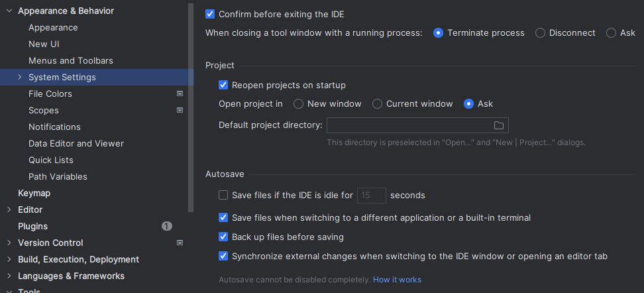The height and width of the screenshot is (293, 644).
Task: Click the Plugins update count badge
Action: pos(167,226)
